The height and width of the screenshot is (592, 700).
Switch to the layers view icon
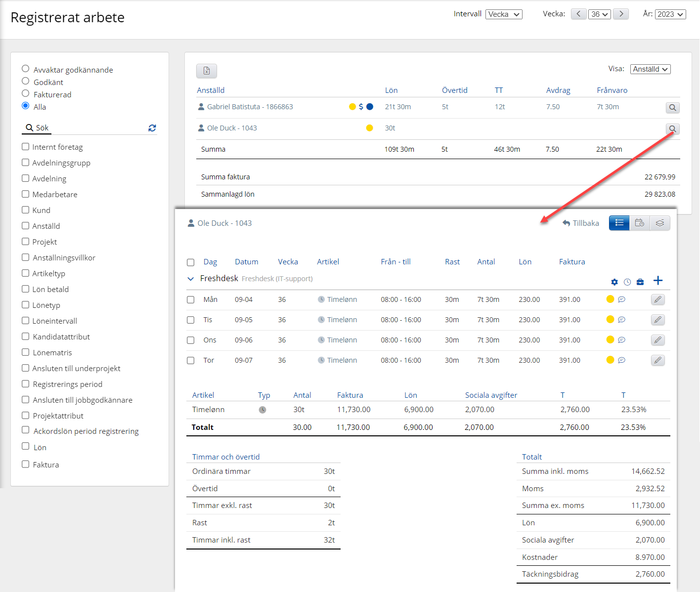pyautogui.click(x=660, y=223)
